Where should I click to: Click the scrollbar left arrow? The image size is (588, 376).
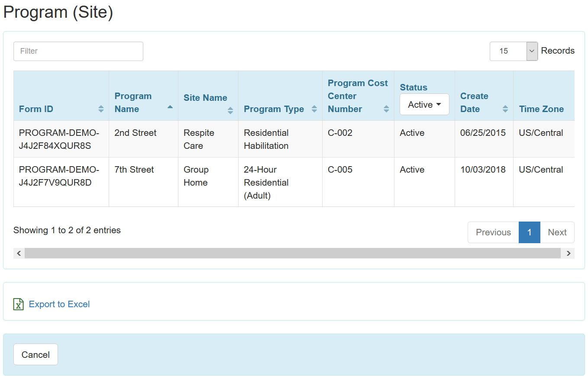pos(19,253)
